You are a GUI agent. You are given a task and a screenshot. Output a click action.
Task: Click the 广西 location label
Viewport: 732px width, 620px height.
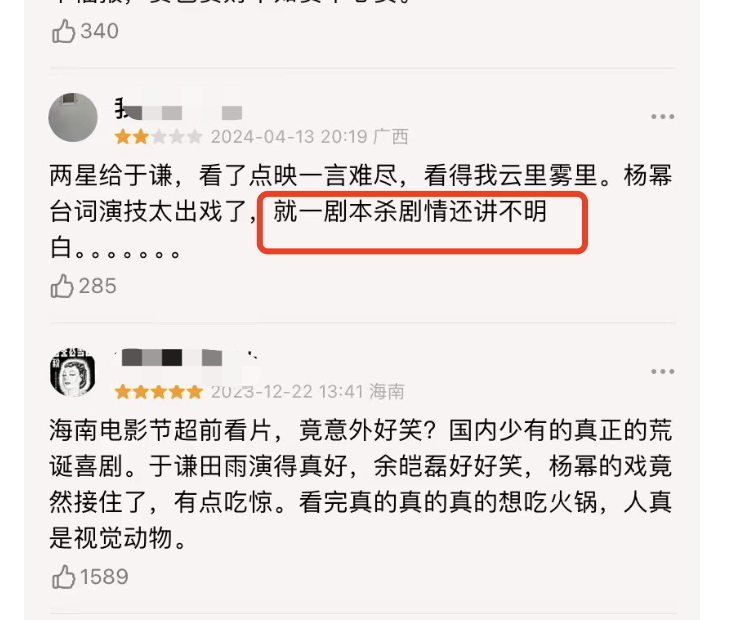pyautogui.click(x=391, y=137)
